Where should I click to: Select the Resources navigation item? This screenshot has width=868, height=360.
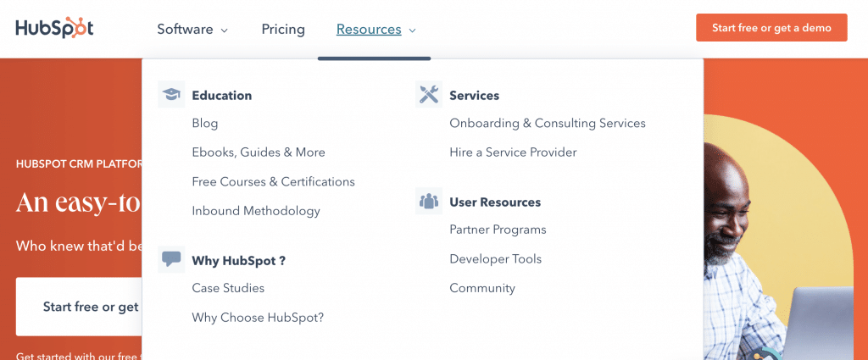[369, 30]
